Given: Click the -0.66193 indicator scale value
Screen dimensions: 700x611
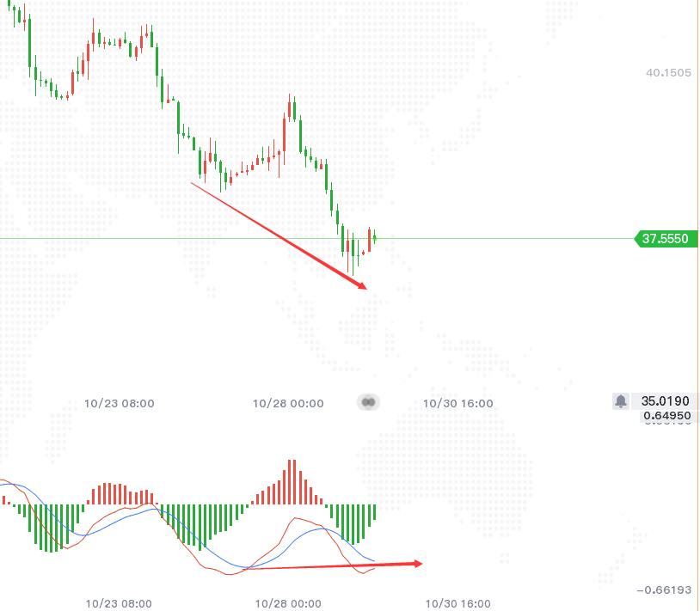Looking at the screenshot, I should point(664,590).
